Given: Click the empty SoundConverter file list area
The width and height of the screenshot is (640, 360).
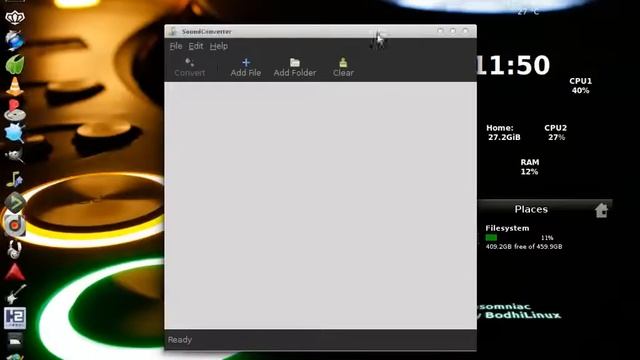Looking at the screenshot, I should coord(320,206).
